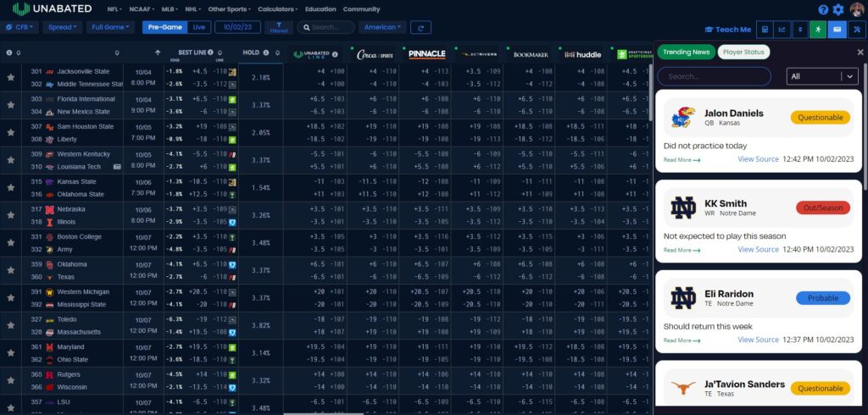Click Read More on Jalon Daniels card
The image size is (868, 415).
click(x=682, y=160)
